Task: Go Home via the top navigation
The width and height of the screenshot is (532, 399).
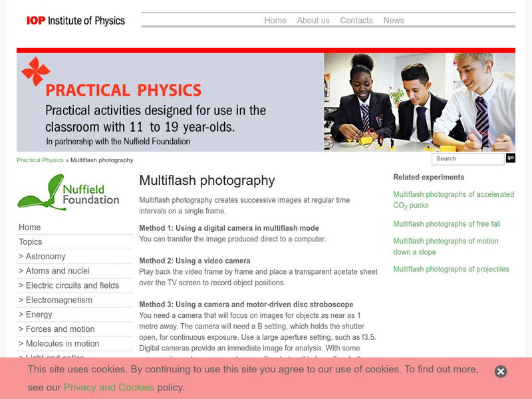Action: [x=275, y=21]
